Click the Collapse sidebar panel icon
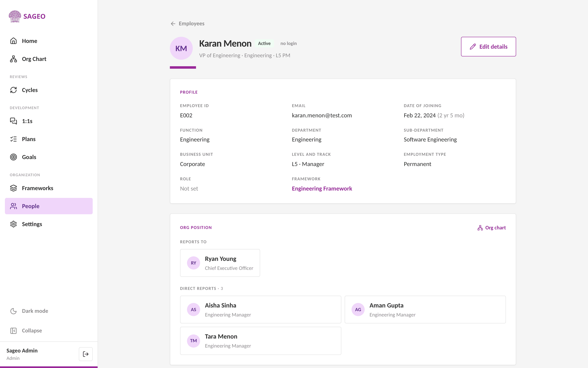This screenshot has height=368, width=588. (x=13, y=331)
